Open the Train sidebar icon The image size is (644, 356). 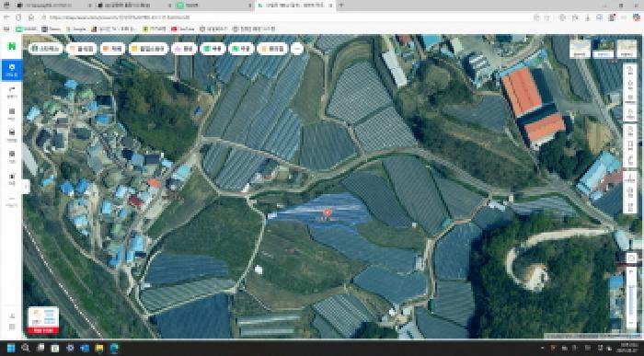point(11,156)
